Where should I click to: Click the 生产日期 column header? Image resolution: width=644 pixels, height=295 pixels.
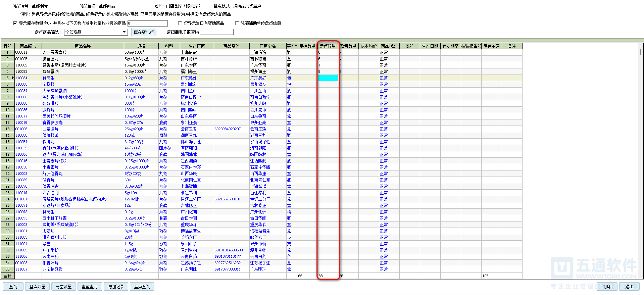click(x=430, y=46)
